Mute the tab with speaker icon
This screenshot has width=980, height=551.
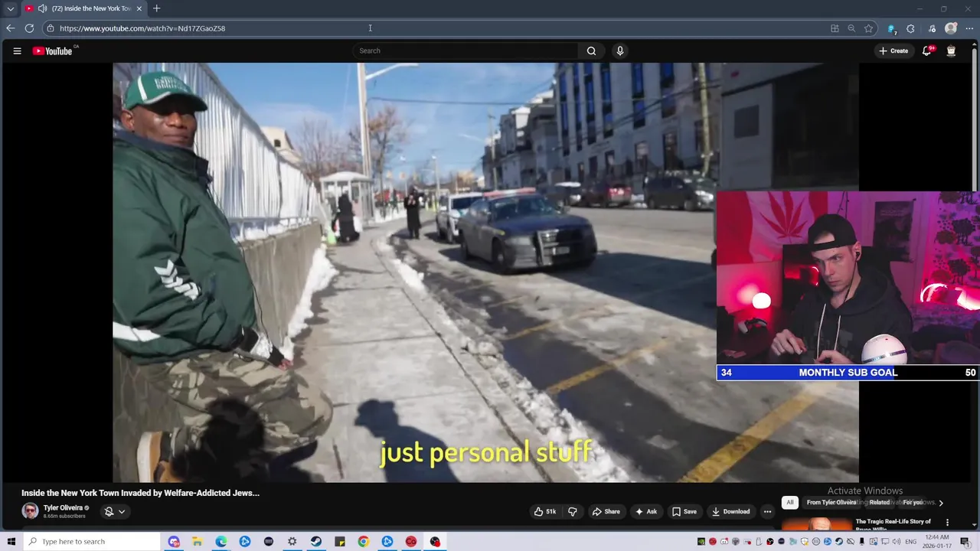coord(42,8)
